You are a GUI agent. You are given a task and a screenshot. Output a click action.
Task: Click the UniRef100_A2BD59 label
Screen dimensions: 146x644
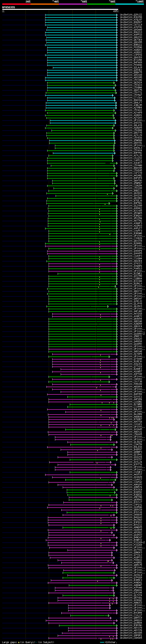[x=131, y=323]
